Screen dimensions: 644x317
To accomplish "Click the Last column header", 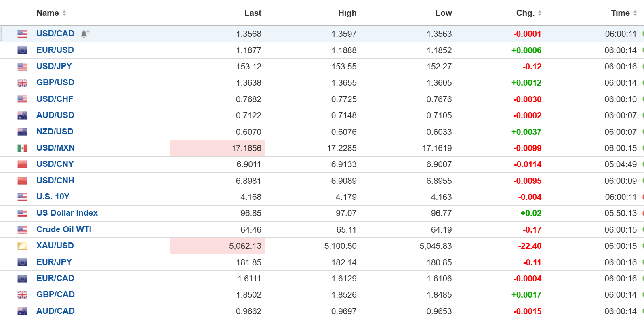I will pyautogui.click(x=253, y=13).
